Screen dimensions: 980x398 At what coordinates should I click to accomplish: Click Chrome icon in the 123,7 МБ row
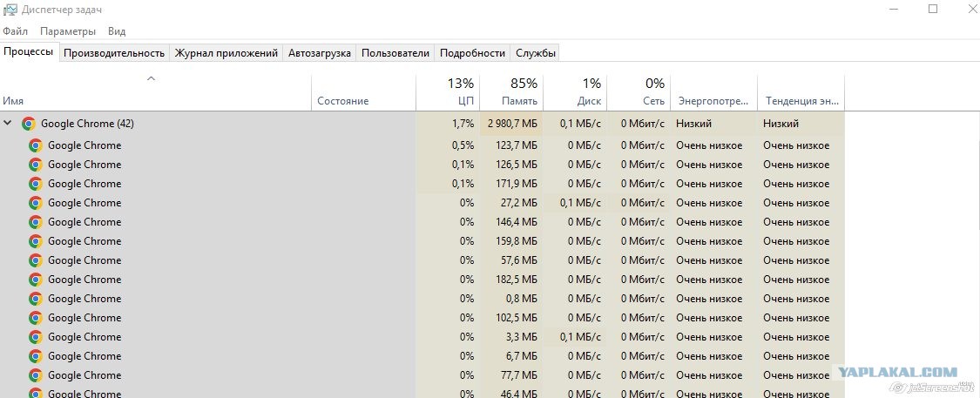tap(36, 145)
